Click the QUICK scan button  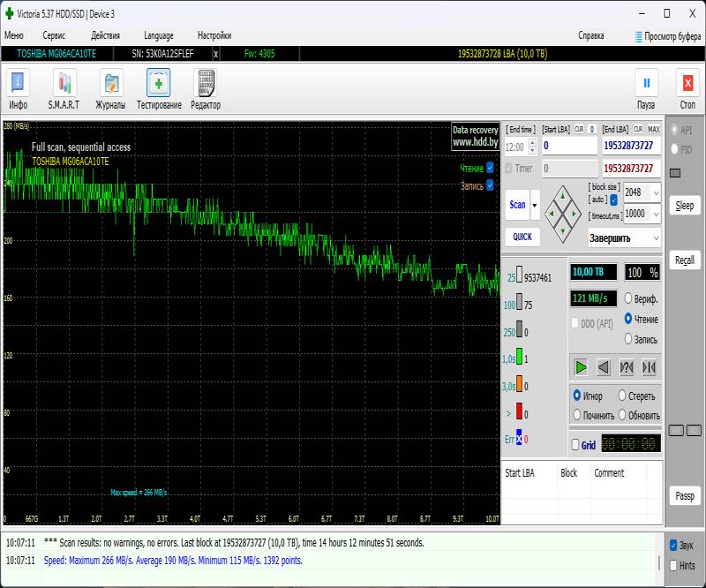point(522,237)
